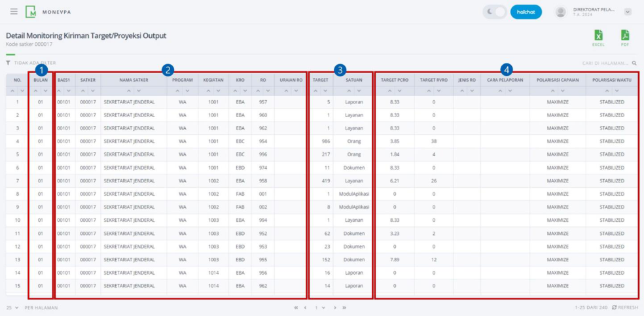Download the table as PDF

(x=624, y=37)
